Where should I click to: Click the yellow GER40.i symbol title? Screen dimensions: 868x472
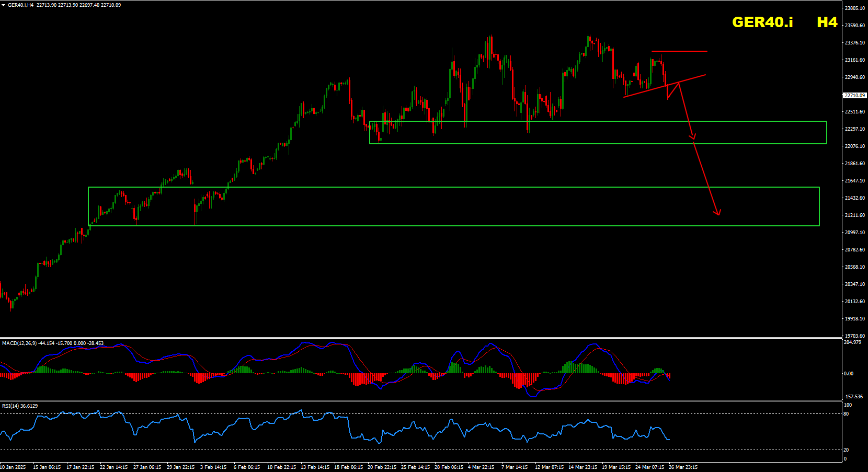(x=762, y=22)
